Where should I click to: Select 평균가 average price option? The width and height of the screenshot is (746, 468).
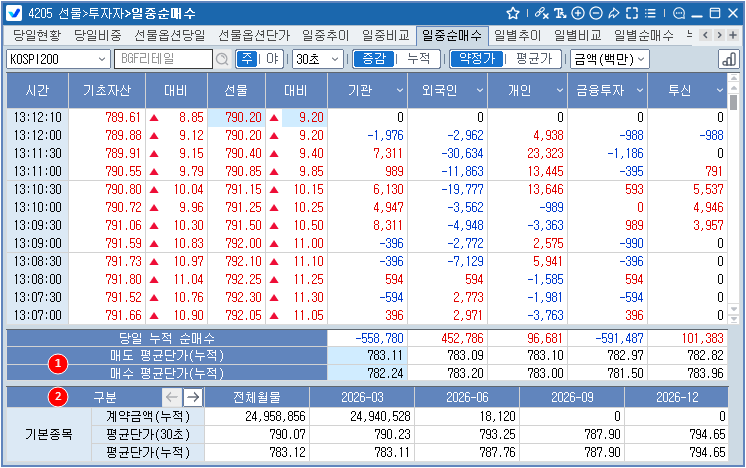pyautogui.click(x=533, y=59)
